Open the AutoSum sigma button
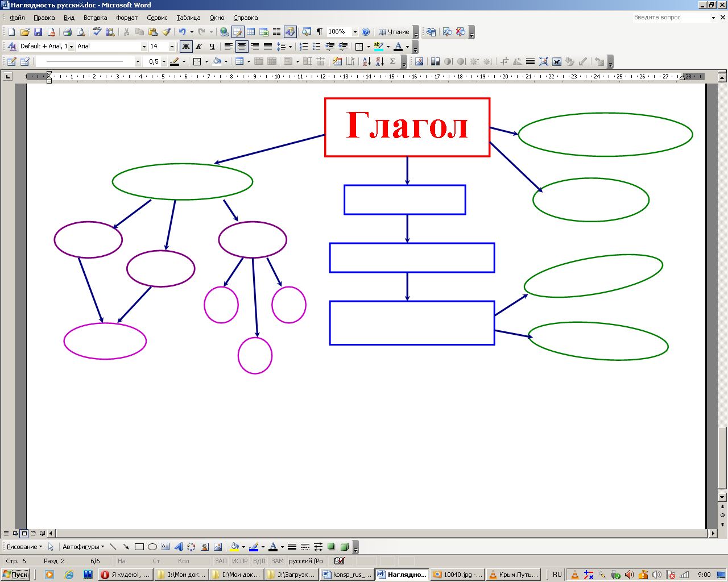This screenshot has width=728, height=582. (393, 61)
